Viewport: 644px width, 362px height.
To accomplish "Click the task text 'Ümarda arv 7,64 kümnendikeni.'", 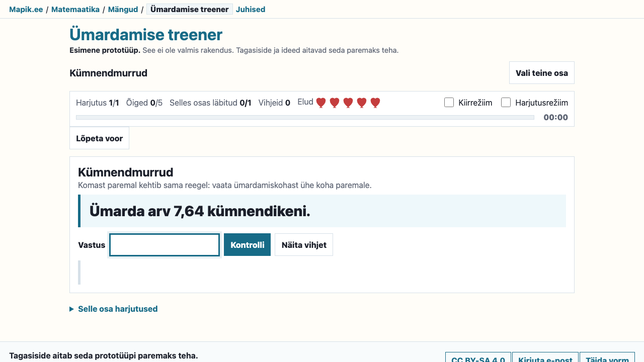I will [200, 211].
